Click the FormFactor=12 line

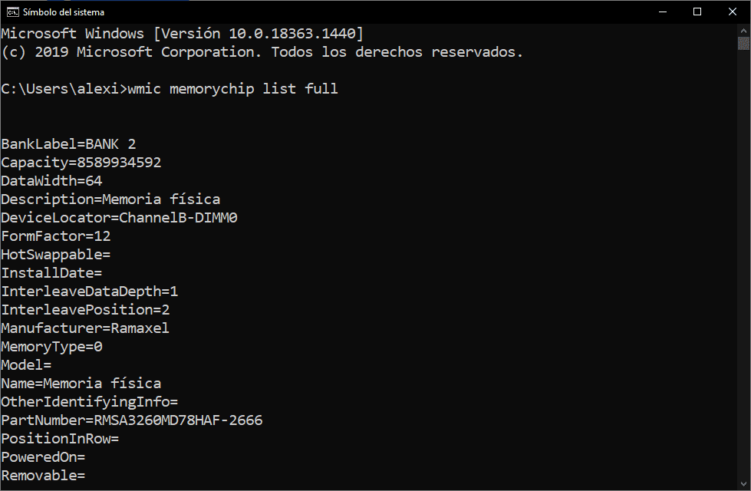coord(56,236)
